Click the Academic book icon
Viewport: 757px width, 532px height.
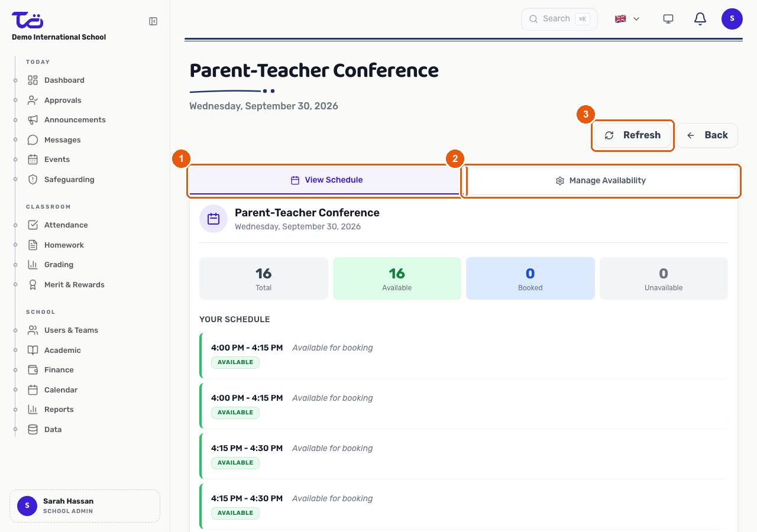coord(33,351)
